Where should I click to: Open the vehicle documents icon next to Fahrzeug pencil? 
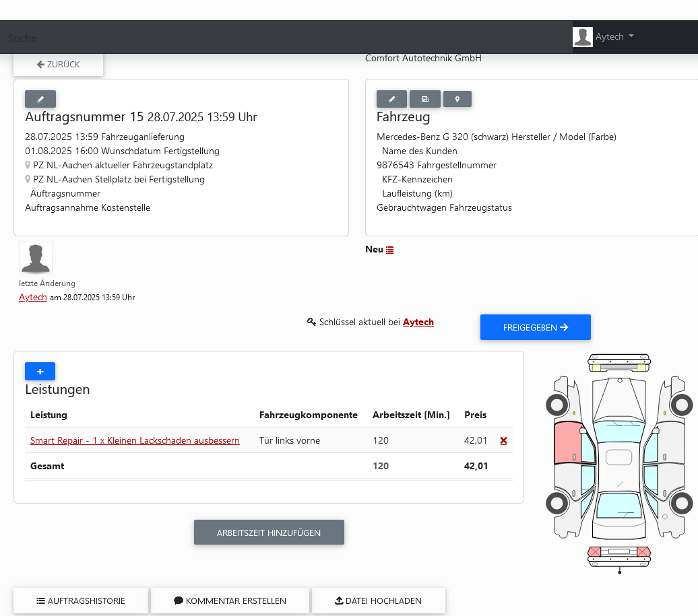tap(424, 98)
